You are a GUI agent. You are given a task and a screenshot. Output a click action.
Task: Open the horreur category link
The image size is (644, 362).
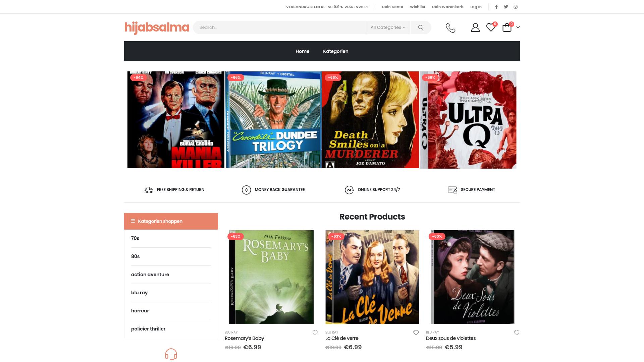pos(140,311)
